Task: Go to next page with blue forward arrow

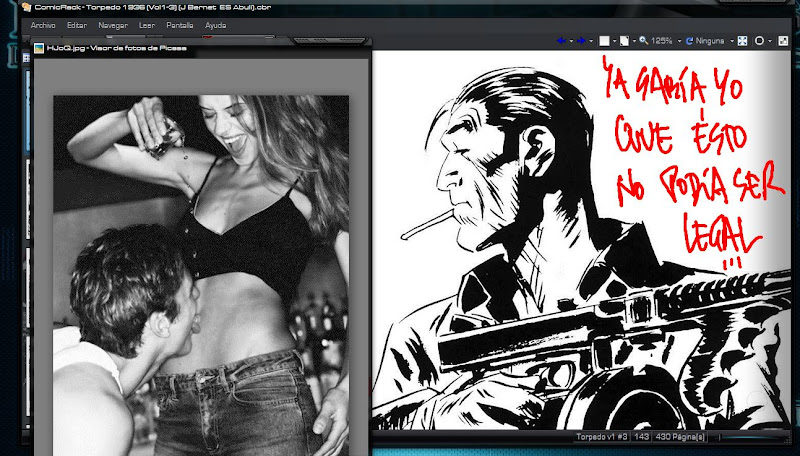Action: tap(581, 41)
